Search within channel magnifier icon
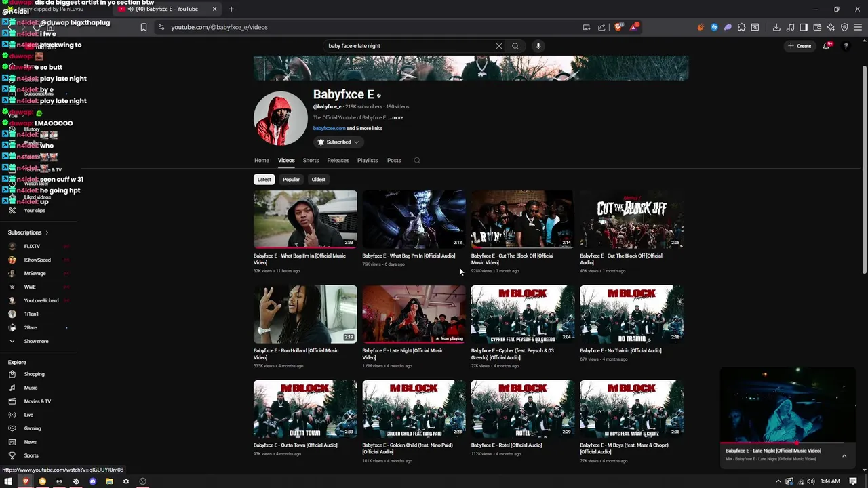 coord(417,161)
